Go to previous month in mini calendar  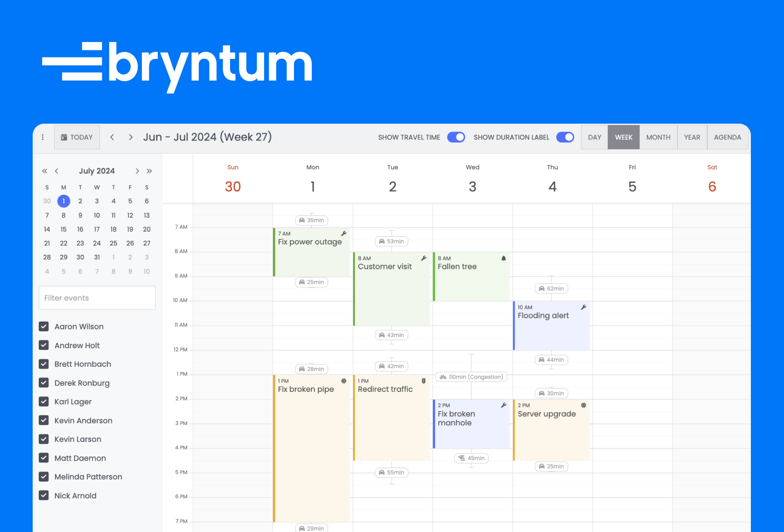(56, 171)
